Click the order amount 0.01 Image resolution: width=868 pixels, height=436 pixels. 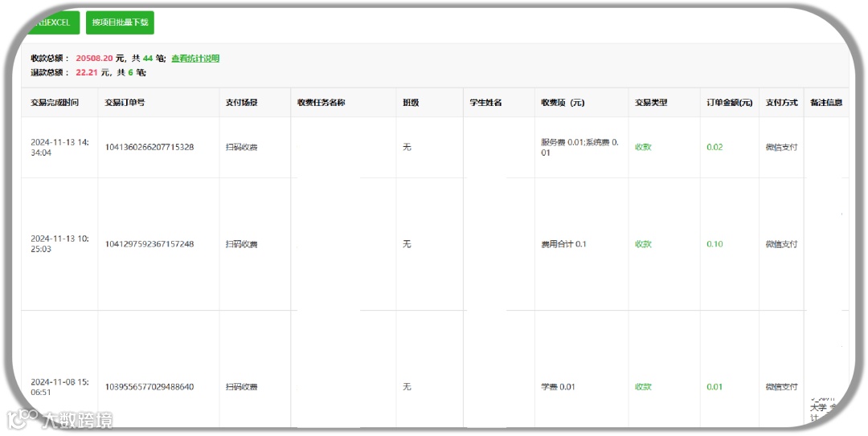tap(714, 387)
